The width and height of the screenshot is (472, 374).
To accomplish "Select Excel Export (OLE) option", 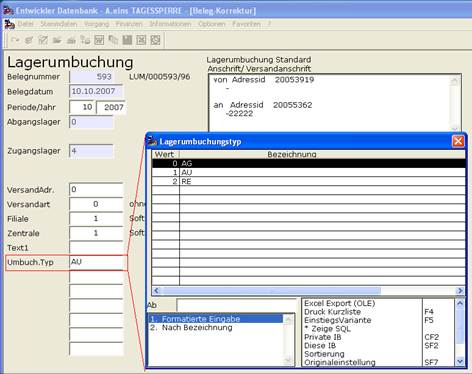I will 339,303.
